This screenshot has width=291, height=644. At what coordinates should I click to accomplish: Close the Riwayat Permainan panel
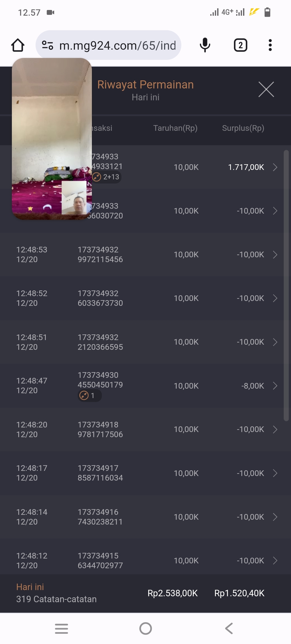click(x=266, y=89)
